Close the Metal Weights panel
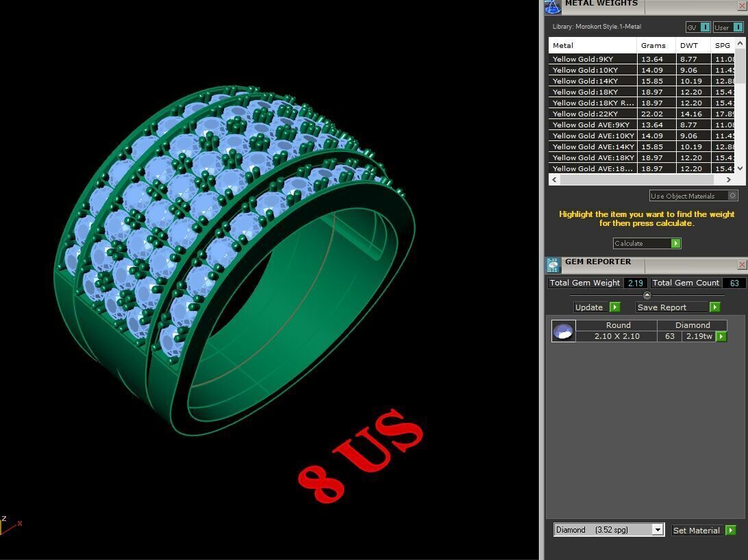 pos(743,6)
